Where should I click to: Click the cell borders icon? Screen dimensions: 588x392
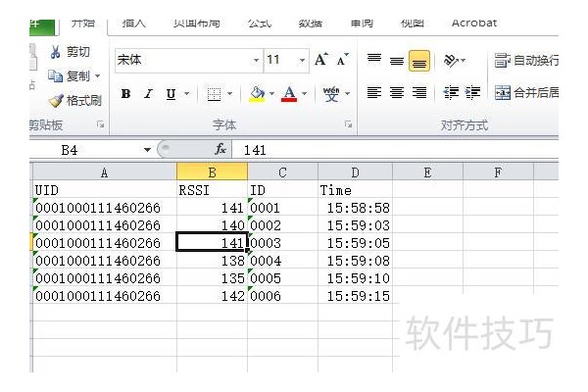[214, 94]
